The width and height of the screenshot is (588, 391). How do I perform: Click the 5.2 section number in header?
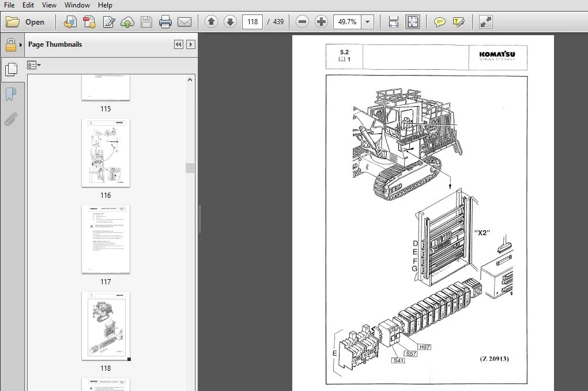pos(344,52)
